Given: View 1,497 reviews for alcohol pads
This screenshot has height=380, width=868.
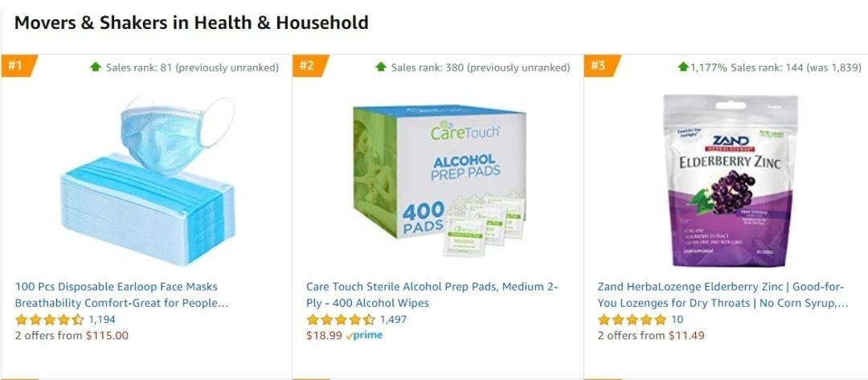Looking at the screenshot, I should 393,319.
